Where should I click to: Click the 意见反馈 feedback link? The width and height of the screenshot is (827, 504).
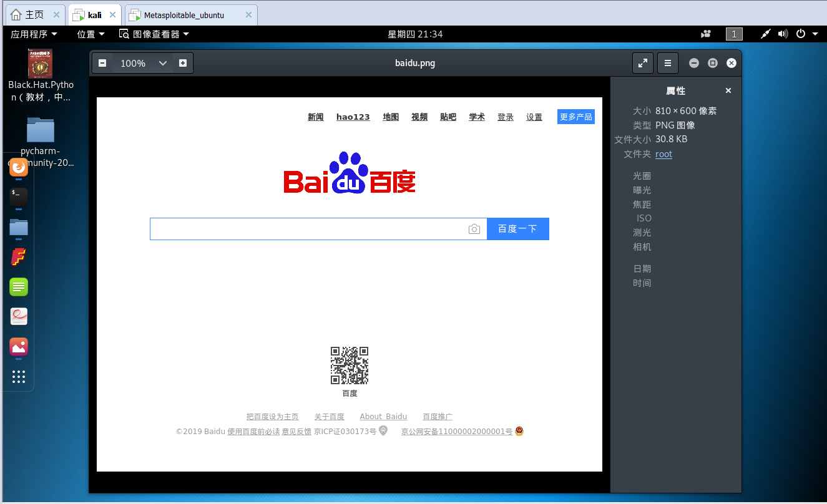296,431
